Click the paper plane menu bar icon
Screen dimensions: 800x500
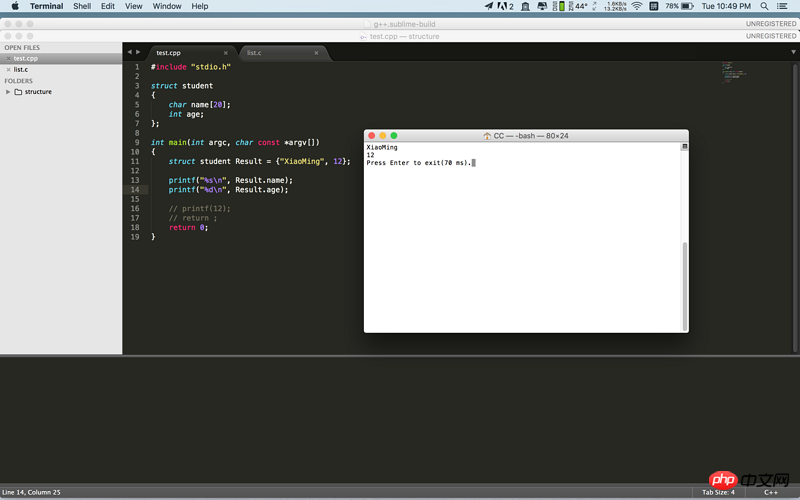488,6
